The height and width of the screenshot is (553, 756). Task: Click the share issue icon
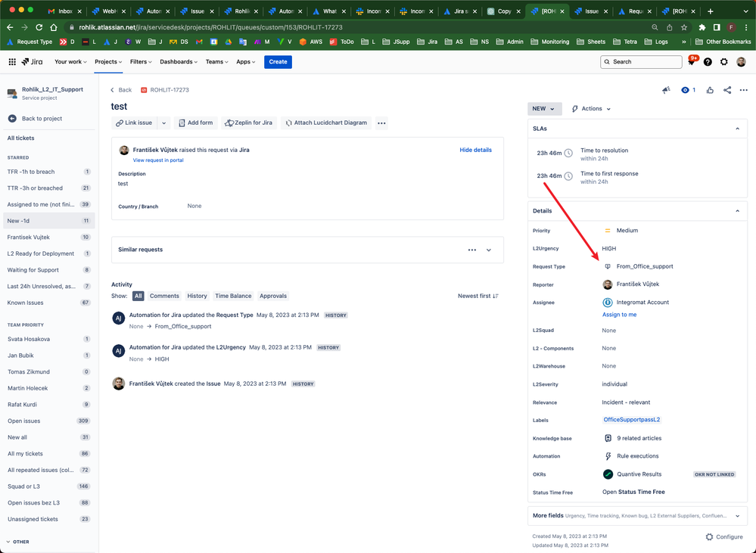727,90
